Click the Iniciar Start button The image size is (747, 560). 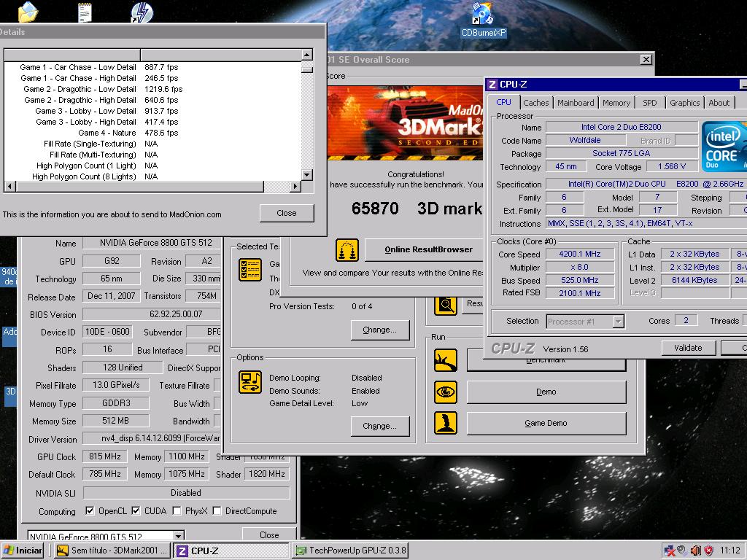click(x=23, y=551)
